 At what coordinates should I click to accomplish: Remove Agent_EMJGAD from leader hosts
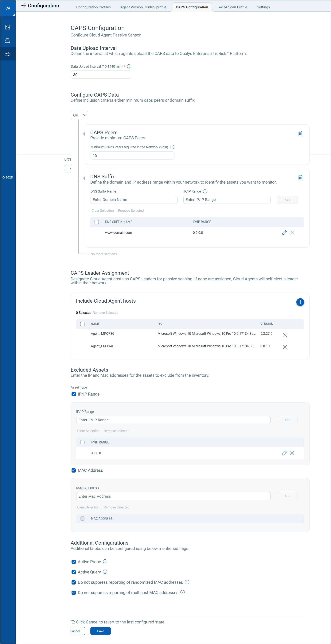click(x=285, y=347)
